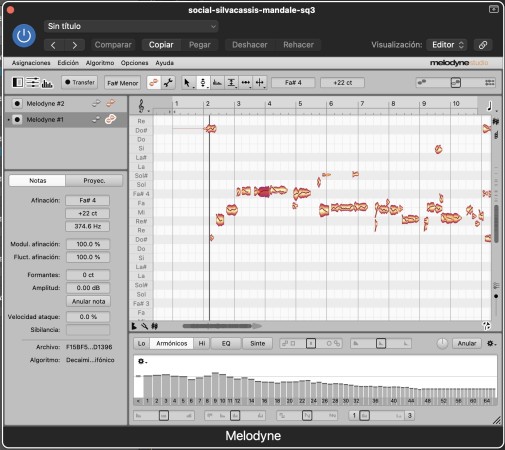
Task: Switch to note assignment mode wrench icon
Action: [x=168, y=82]
